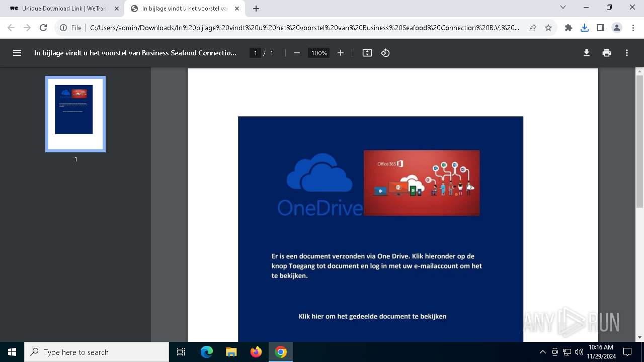This screenshot has width=644, height=362.
Task: Open the network status tray icon
Action: [x=567, y=352]
